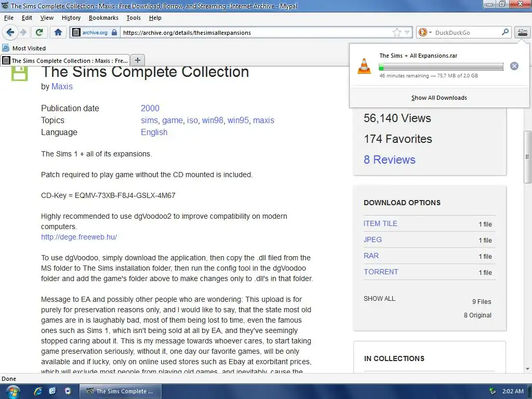Click the search magnifier icon

505,32
